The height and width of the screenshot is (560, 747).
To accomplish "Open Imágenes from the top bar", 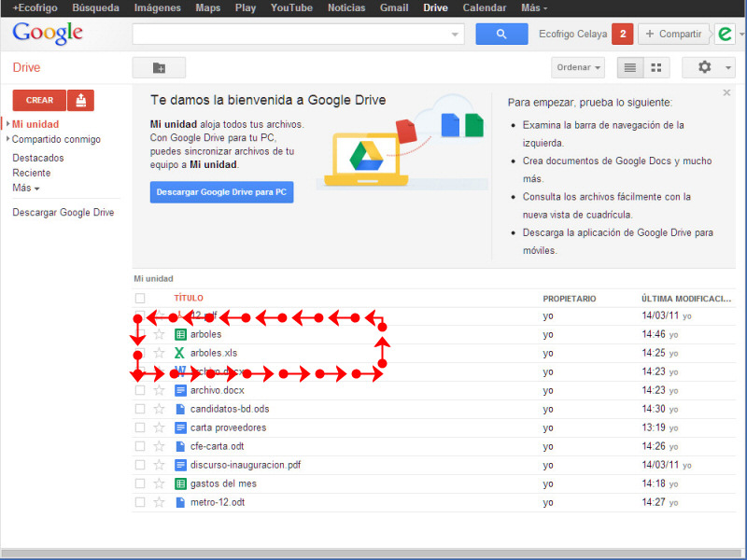I will click(157, 8).
